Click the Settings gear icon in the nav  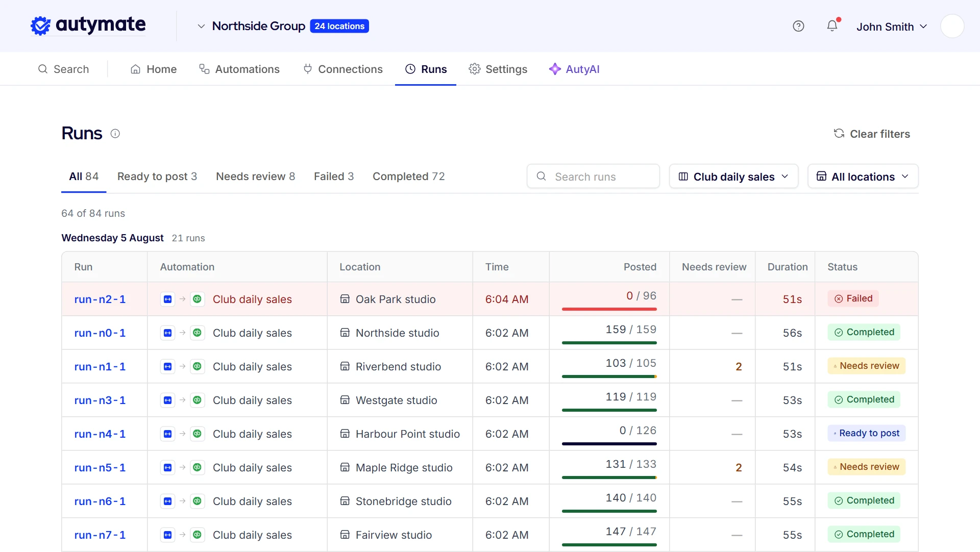coord(475,69)
